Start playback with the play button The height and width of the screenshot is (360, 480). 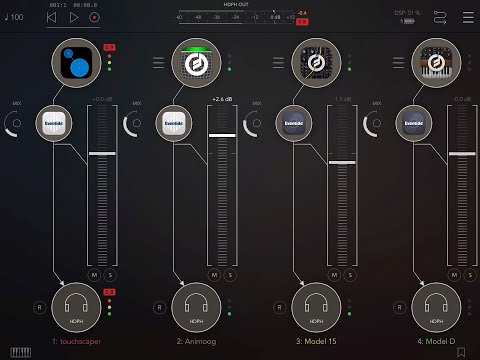tap(74, 17)
